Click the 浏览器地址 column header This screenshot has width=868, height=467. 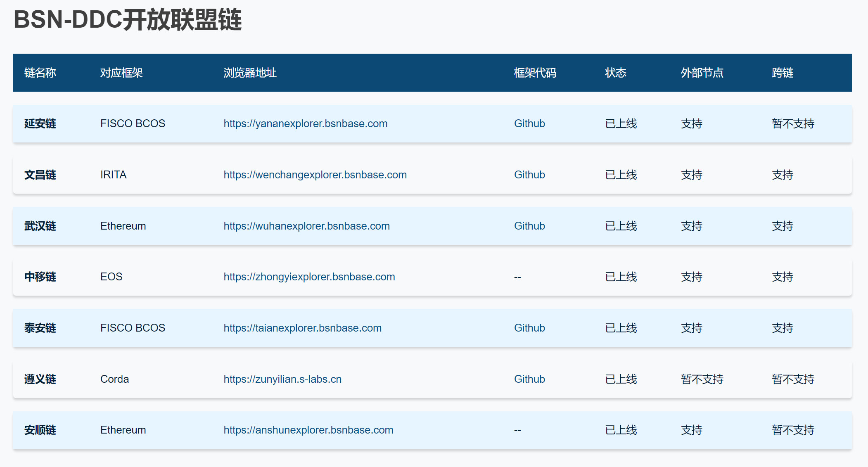250,73
